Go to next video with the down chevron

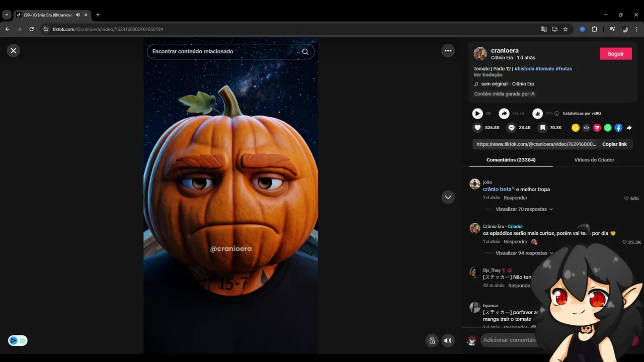click(448, 197)
